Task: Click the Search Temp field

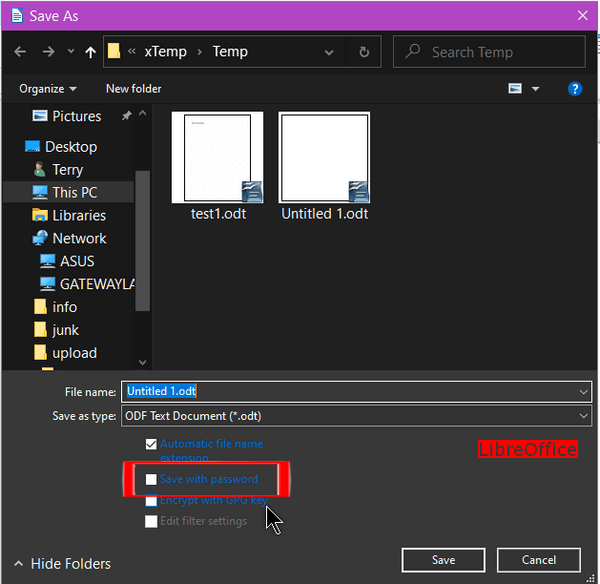Action: point(489,52)
